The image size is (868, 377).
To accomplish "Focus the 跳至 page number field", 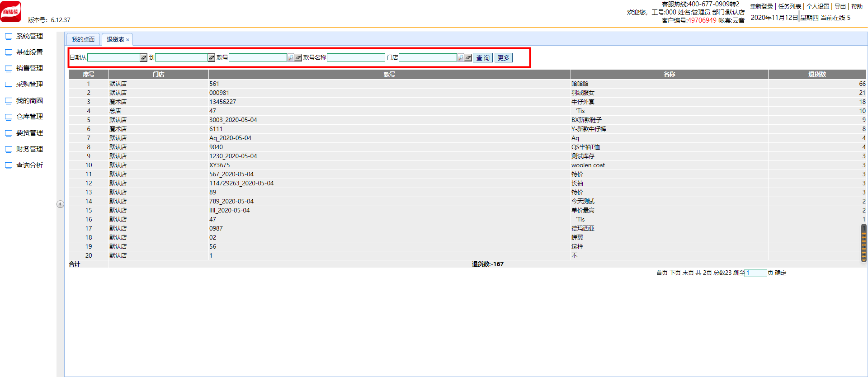I will [756, 273].
